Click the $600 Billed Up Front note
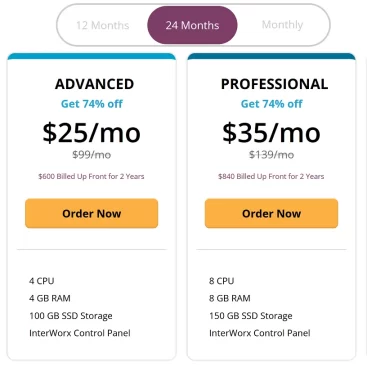 [x=91, y=176]
